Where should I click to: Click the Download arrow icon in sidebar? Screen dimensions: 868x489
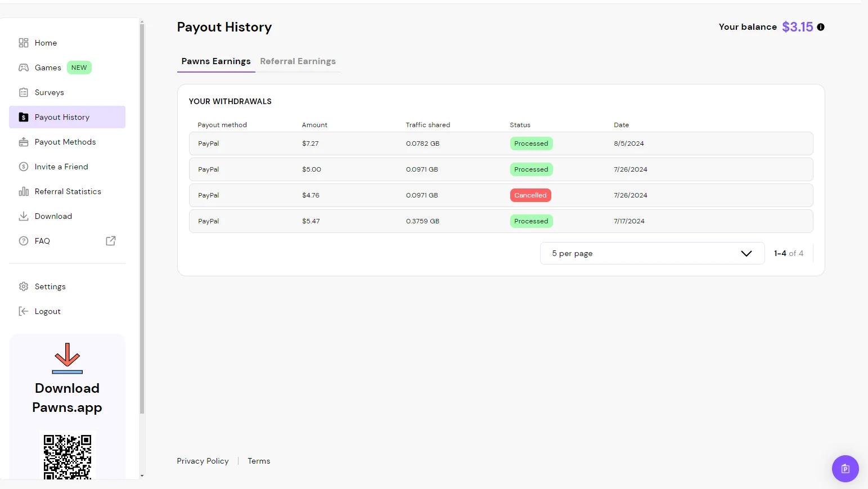[24, 216]
